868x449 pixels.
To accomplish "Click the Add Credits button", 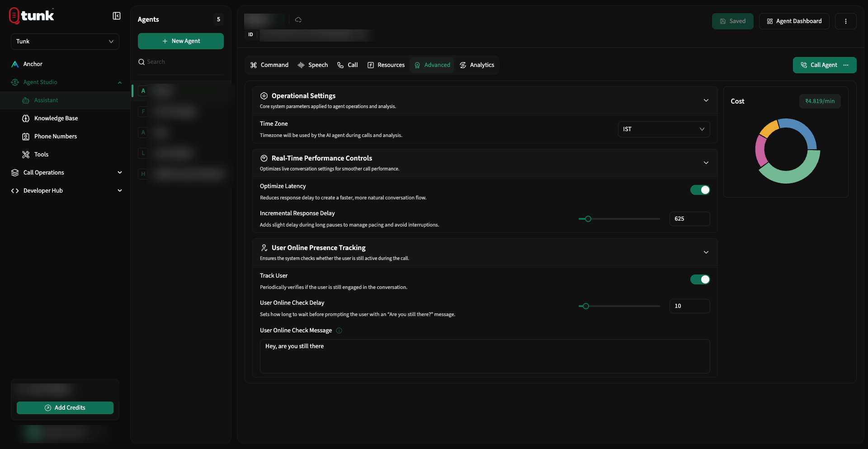I will click(x=65, y=408).
